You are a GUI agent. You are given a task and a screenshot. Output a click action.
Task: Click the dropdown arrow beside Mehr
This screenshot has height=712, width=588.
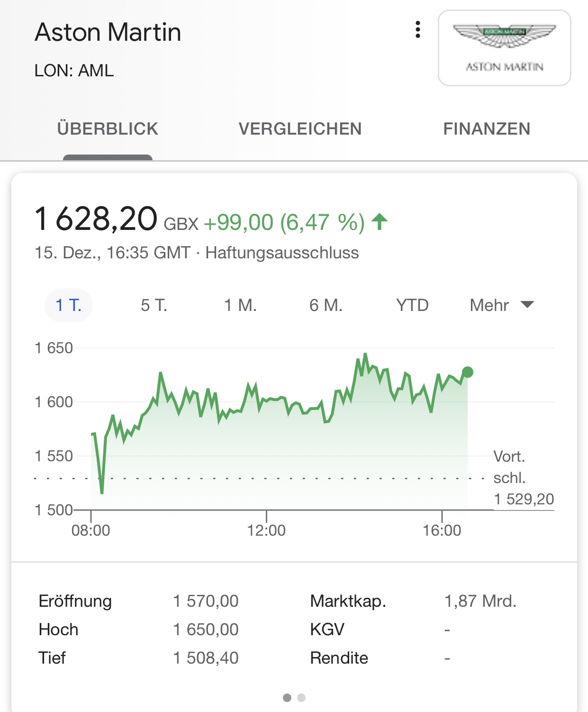(527, 305)
